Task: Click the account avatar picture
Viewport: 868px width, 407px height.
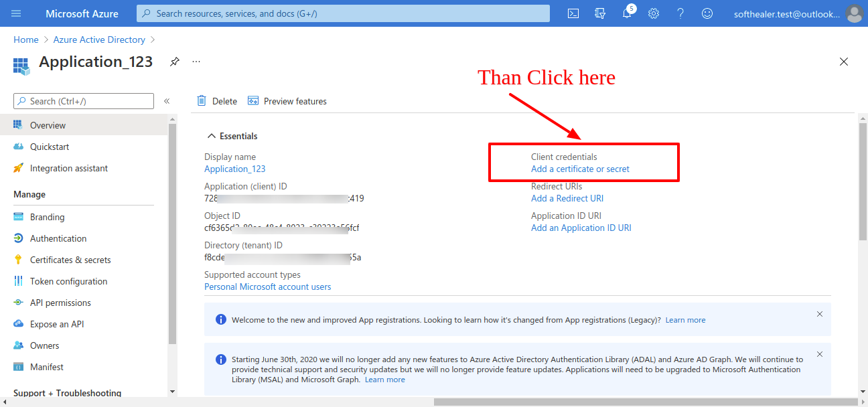Action: pos(854,13)
